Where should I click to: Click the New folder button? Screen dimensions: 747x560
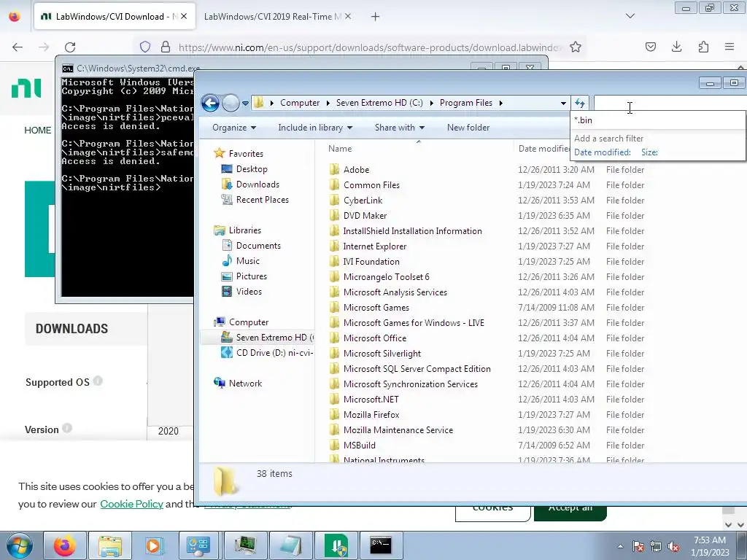point(468,128)
